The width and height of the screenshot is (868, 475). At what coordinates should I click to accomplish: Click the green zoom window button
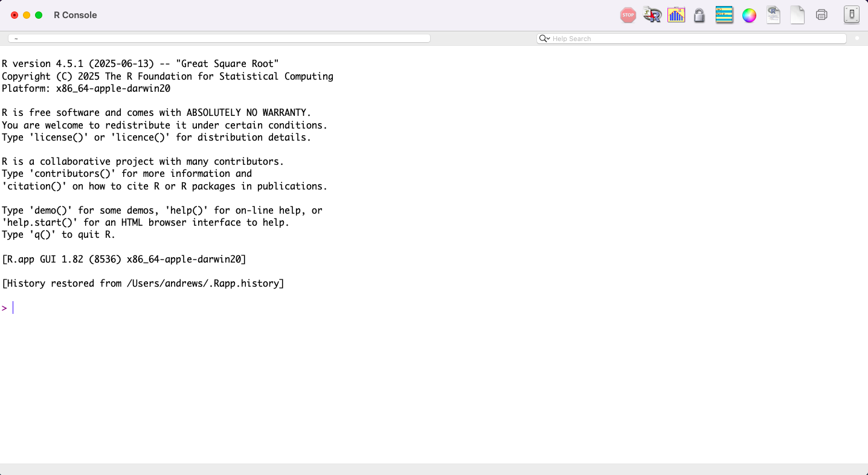coord(39,15)
